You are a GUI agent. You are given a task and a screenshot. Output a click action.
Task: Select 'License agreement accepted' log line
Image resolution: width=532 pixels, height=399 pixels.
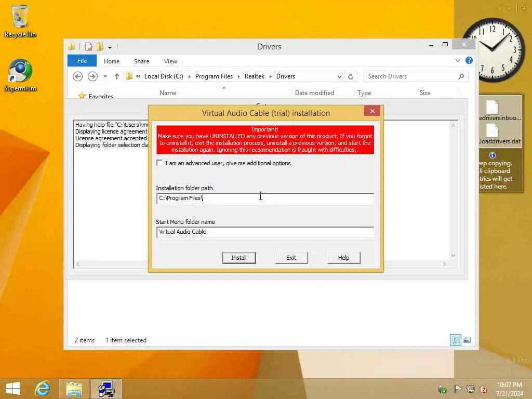[111, 138]
